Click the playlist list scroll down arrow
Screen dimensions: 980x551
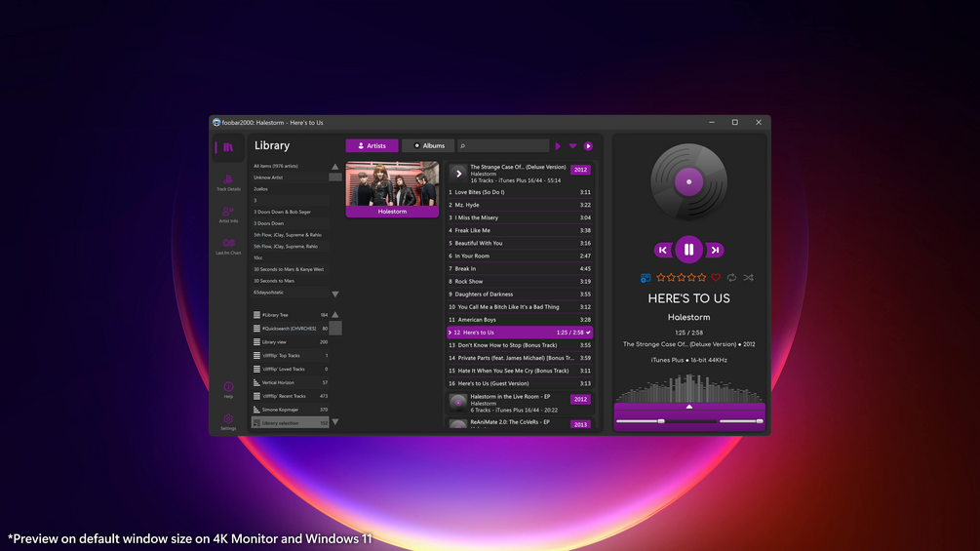click(335, 422)
